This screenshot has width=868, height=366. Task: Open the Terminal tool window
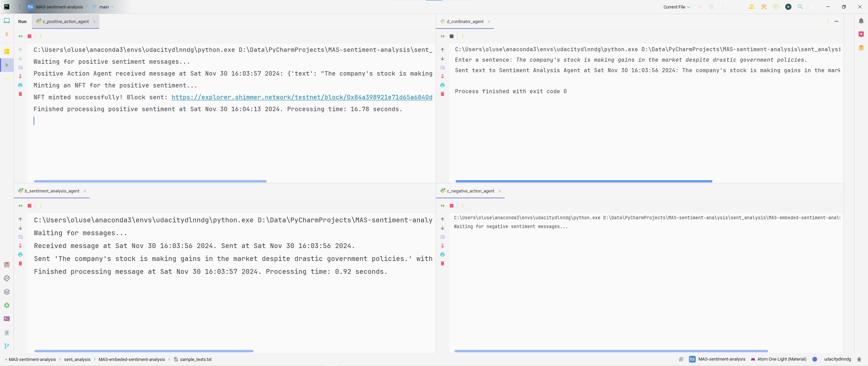point(7,319)
